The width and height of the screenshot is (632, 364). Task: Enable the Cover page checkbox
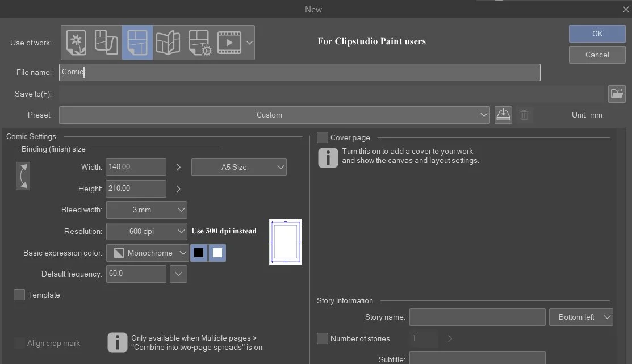[x=323, y=137]
